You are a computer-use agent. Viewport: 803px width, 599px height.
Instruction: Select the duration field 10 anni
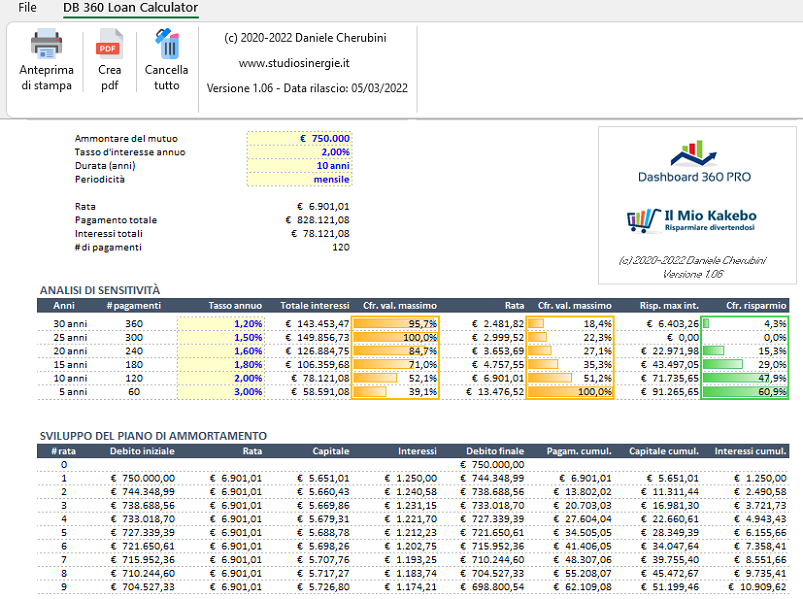pyautogui.click(x=300, y=166)
